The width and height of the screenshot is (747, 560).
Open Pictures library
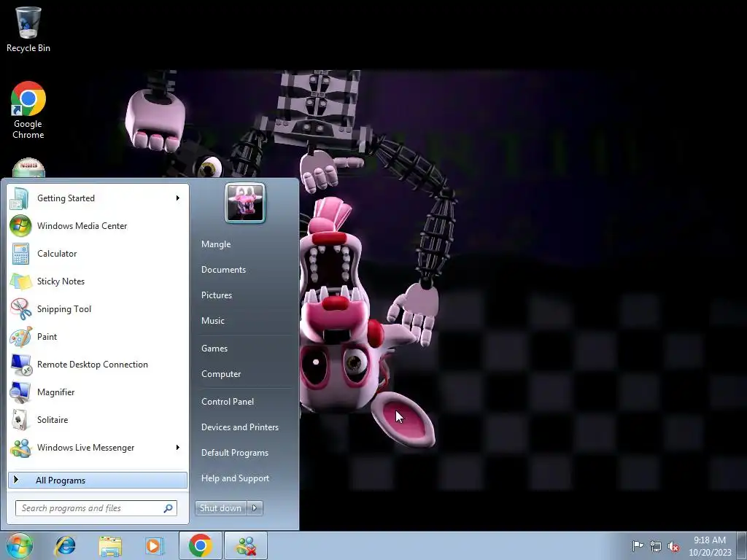click(216, 295)
